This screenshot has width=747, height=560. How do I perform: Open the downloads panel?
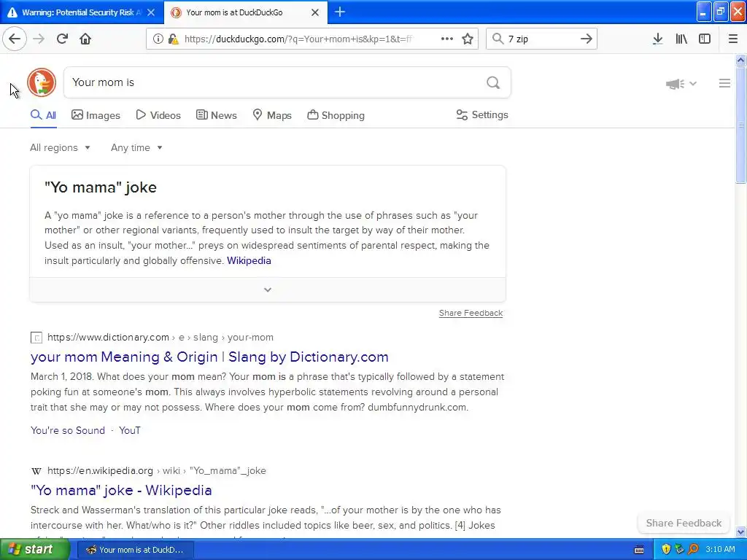pos(657,39)
